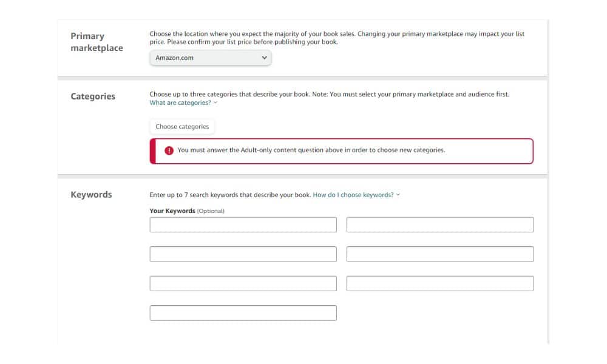Click the seventh keyword field in the bottom row

point(243,313)
